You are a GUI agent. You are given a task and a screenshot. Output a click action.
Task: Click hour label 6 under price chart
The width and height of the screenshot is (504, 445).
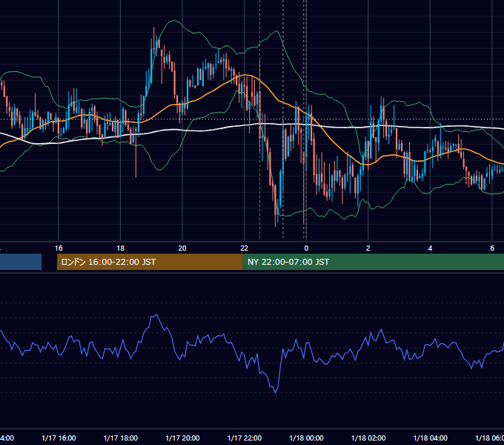click(492, 248)
